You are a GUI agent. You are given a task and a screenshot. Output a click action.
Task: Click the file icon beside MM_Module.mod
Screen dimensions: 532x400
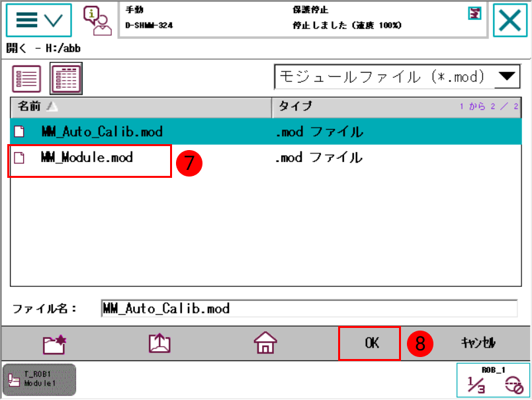tap(19, 157)
